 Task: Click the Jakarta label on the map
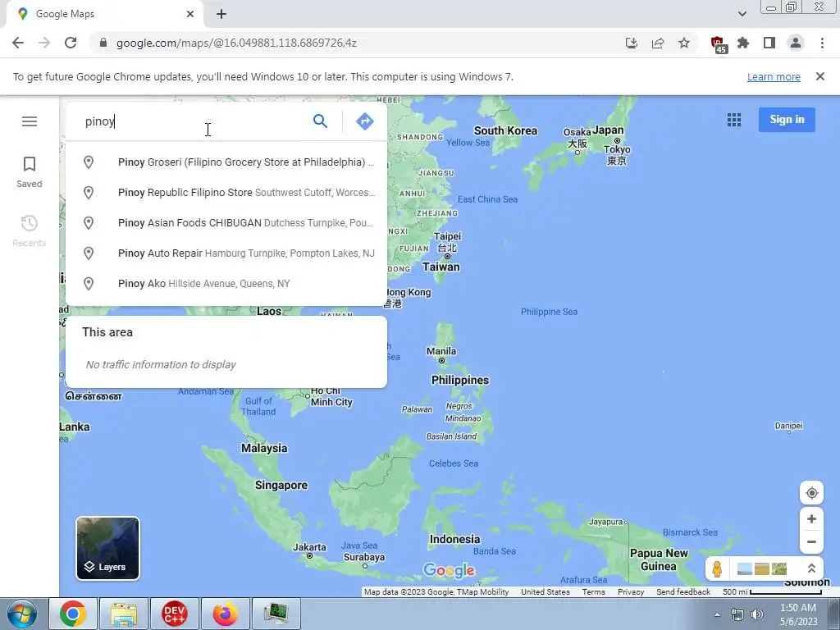click(x=309, y=547)
